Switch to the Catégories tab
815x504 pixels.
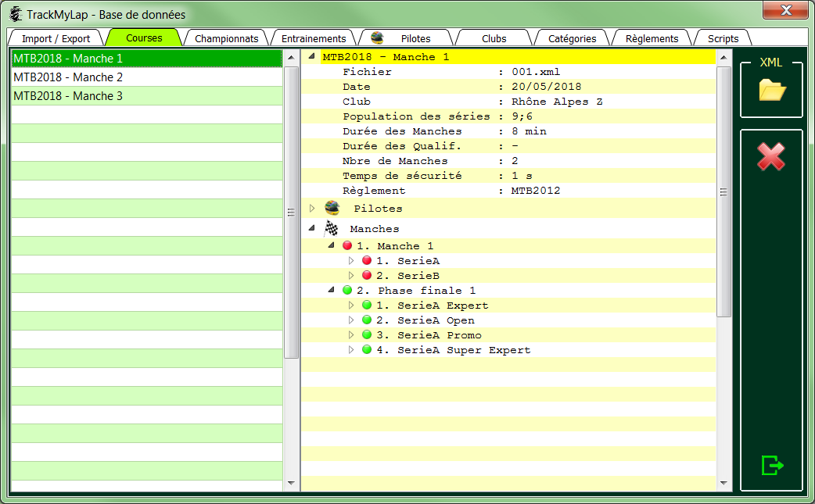pos(572,38)
